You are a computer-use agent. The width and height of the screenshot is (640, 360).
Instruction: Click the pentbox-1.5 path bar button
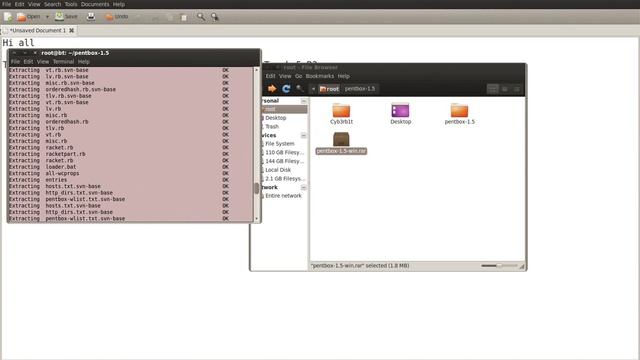point(360,89)
